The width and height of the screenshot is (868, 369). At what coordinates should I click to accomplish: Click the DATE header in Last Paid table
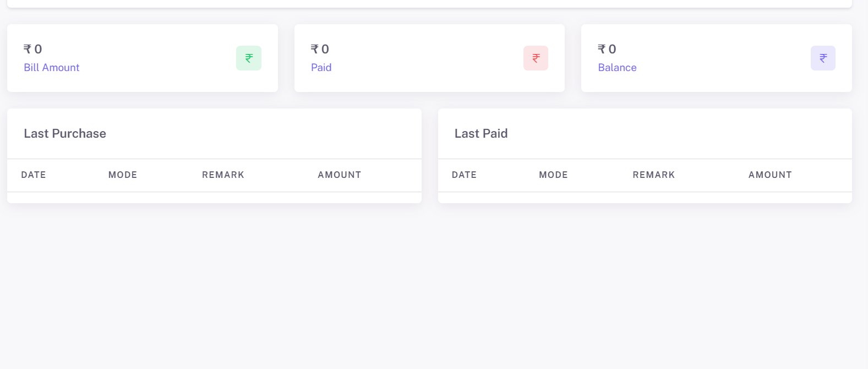464,175
